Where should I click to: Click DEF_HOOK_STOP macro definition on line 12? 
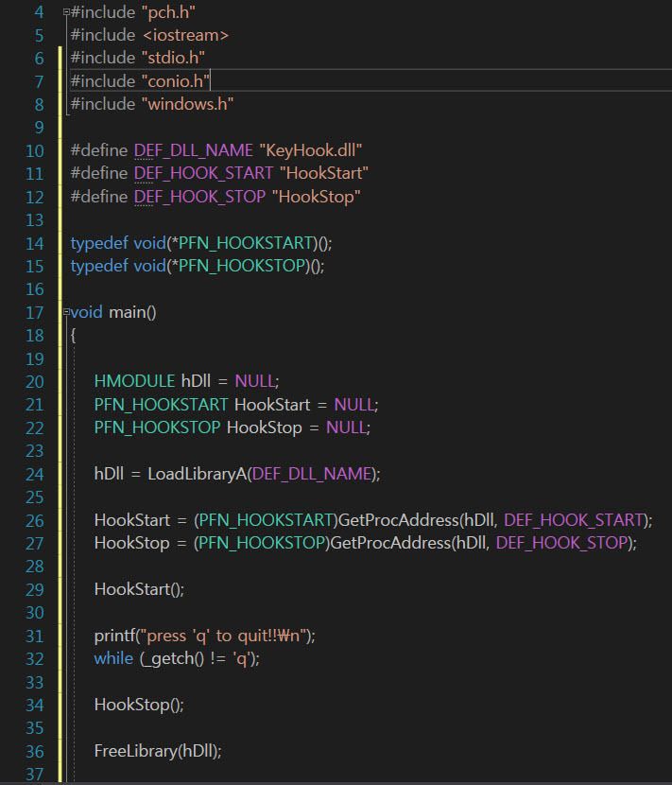point(199,197)
